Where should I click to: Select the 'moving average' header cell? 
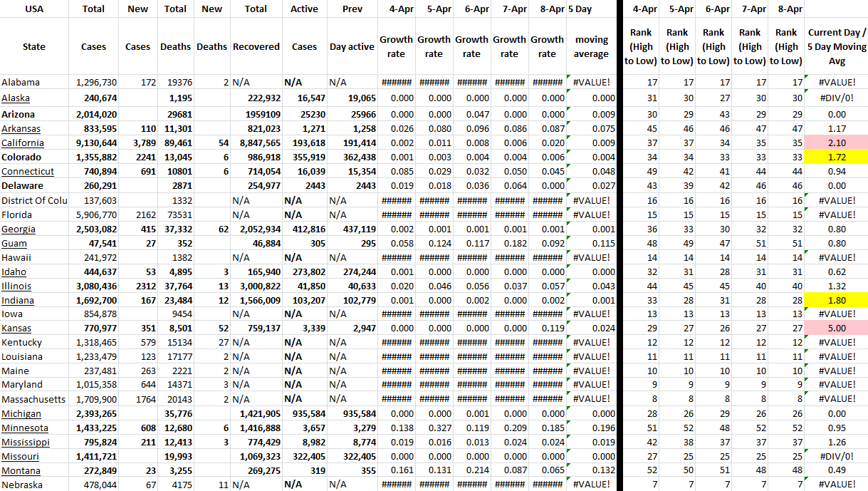591,47
